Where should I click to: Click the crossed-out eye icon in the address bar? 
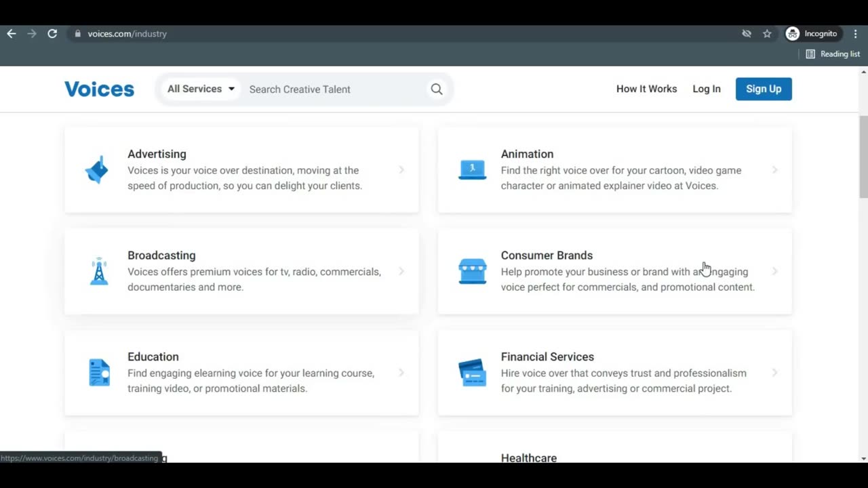tap(747, 33)
